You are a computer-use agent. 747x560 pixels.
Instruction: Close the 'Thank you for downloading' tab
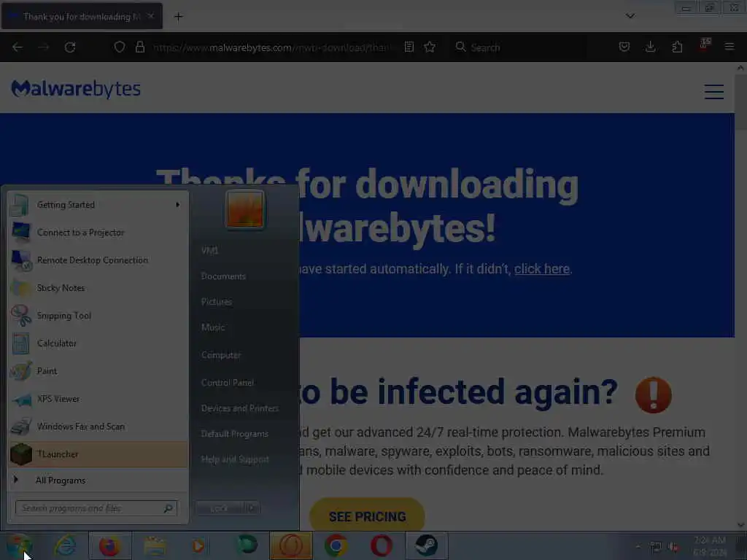coord(150,16)
